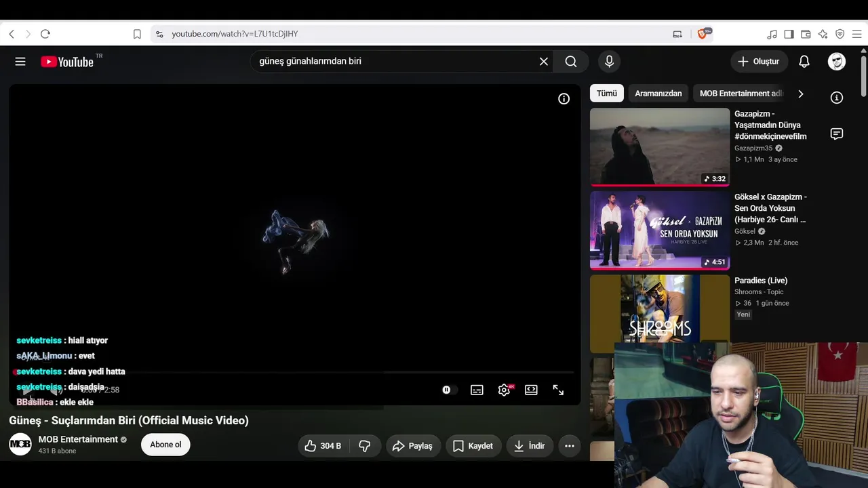Subscribe with the Abone ol button
The image size is (868, 488).
(165, 445)
